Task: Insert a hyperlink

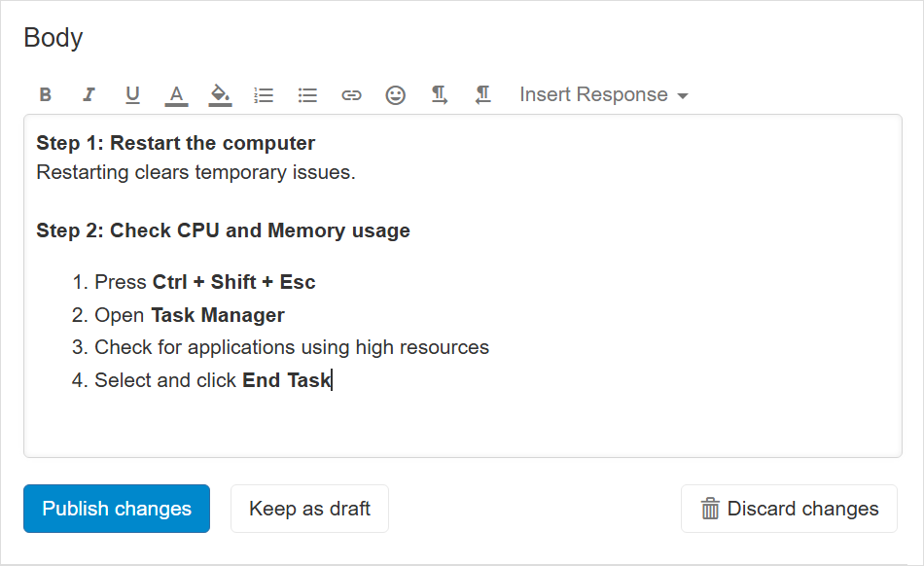Action: tap(351, 94)
